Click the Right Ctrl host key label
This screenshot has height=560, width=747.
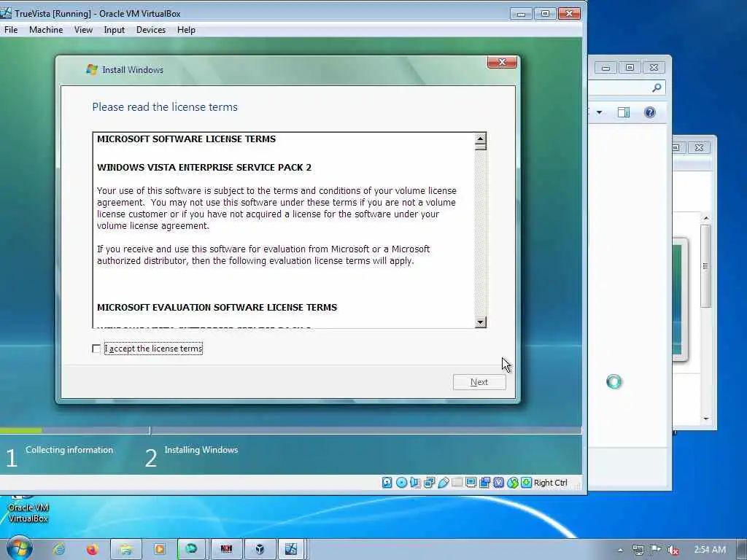550,483
